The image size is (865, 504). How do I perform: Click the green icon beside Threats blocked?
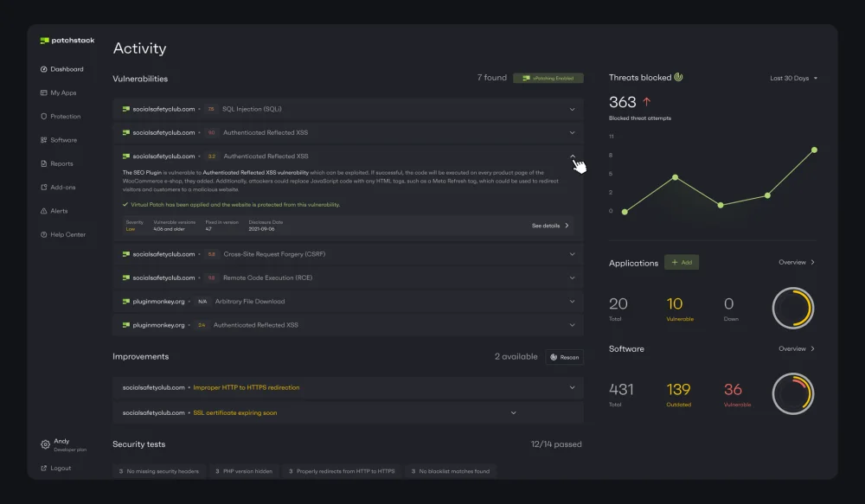678,77
